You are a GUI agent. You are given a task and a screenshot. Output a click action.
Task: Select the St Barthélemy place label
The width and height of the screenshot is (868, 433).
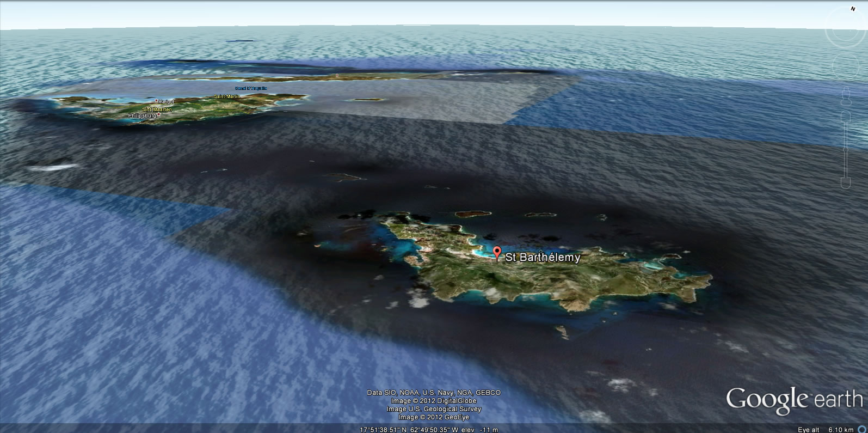[543, 258]
